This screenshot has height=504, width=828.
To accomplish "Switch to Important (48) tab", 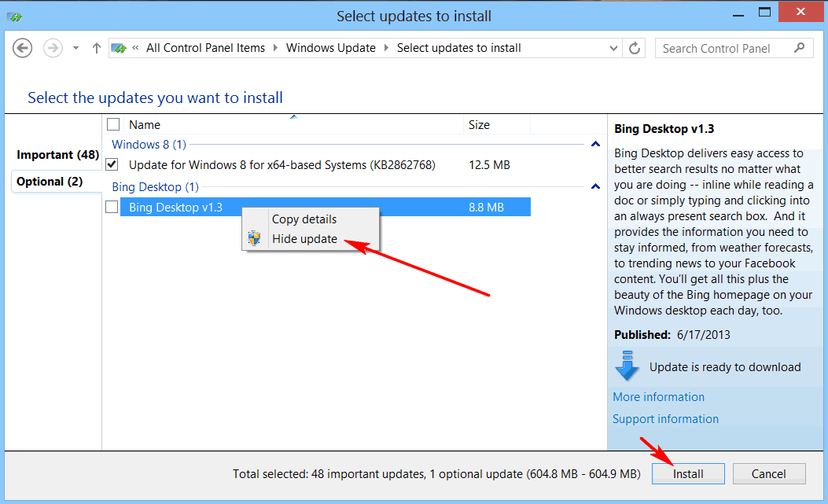I will pyautogui.click(x=57, y=155).
